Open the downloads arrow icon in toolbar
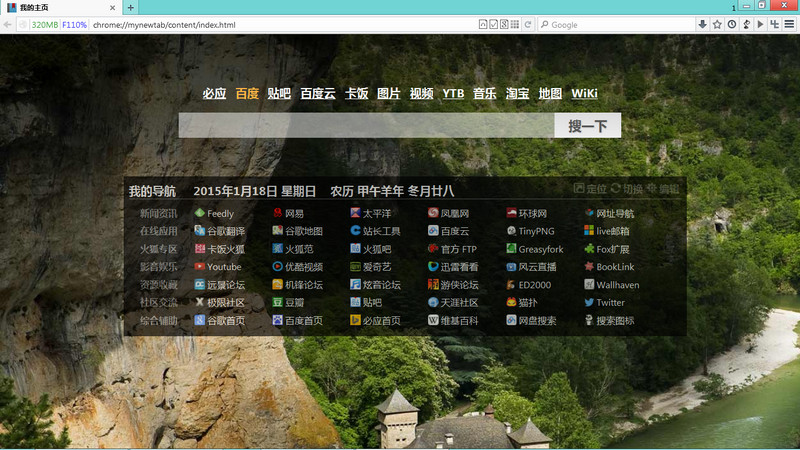Viewport: 800px width, 450px height. tap(703, 24)
